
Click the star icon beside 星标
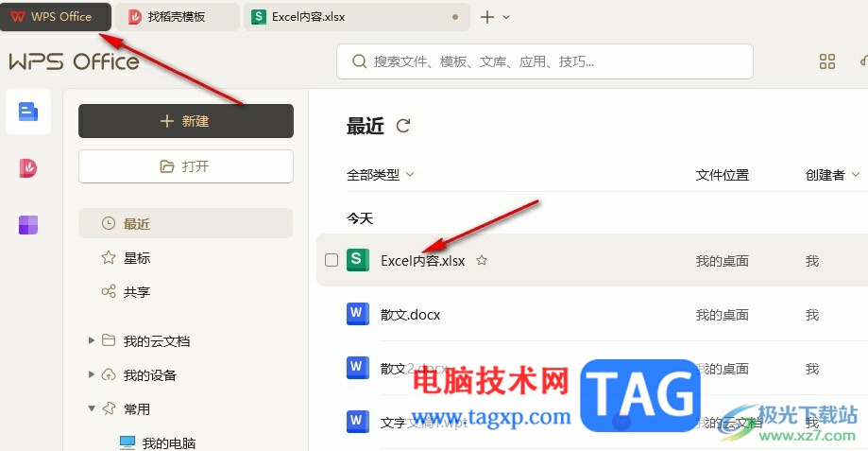coord(109,257)
